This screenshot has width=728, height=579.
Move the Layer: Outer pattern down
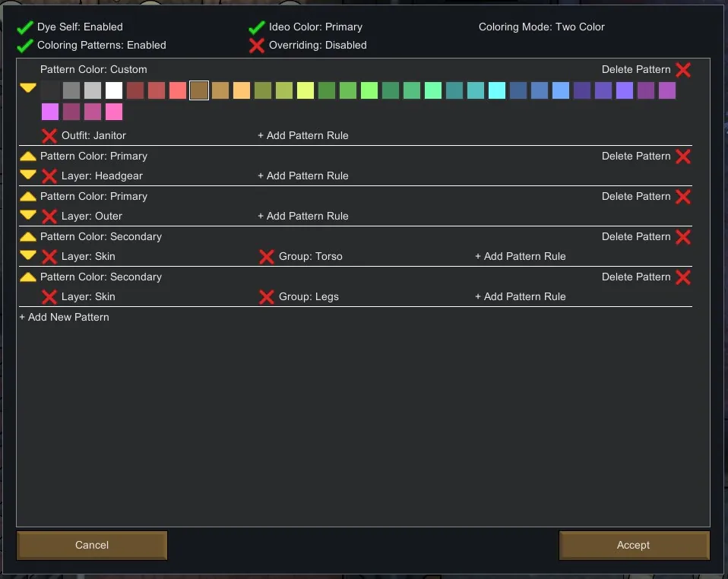pyautogui.click(x=28, y=215)
